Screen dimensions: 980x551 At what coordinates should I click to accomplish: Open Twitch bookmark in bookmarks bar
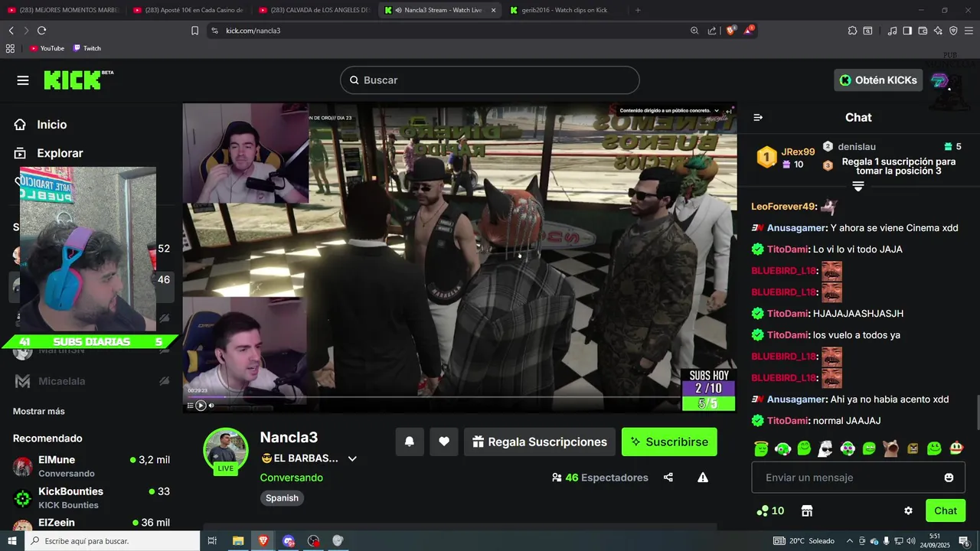(87, 48)
